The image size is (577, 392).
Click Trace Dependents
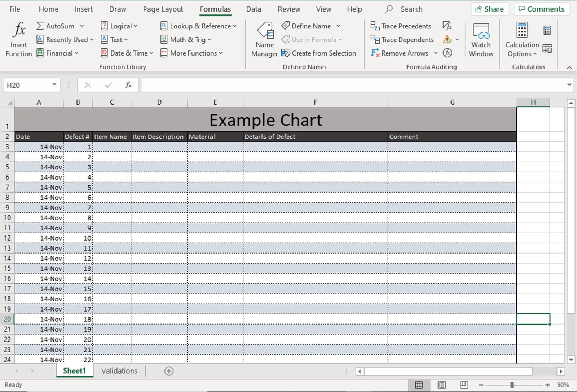point(402,40)
